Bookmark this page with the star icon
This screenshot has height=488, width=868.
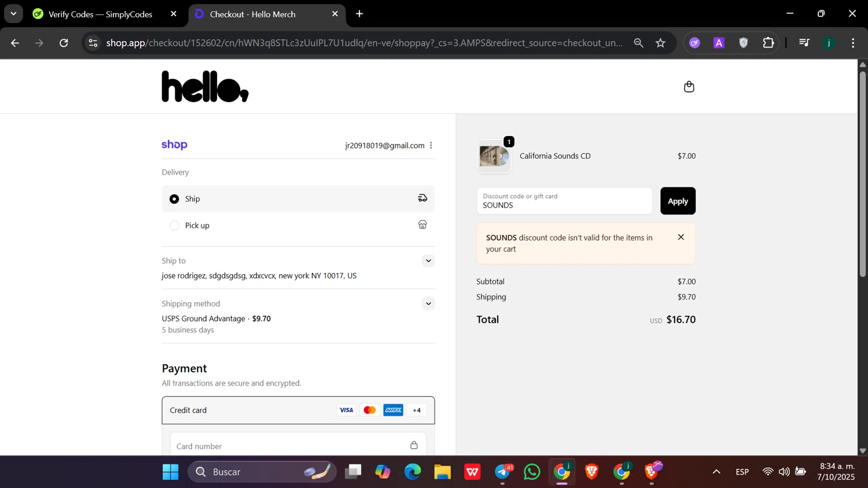click(660, 43)
